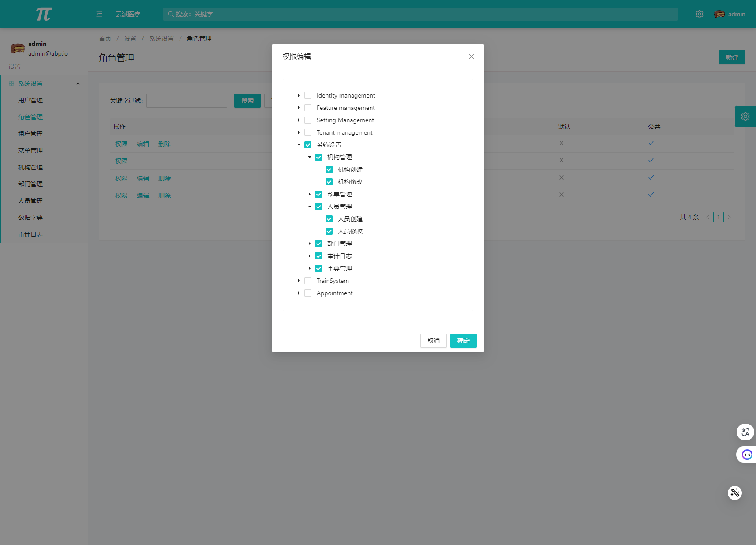The image size is (756, 545).
Task: Toggle the sidebar collapse menu icon
Action: tap(99, 14)
